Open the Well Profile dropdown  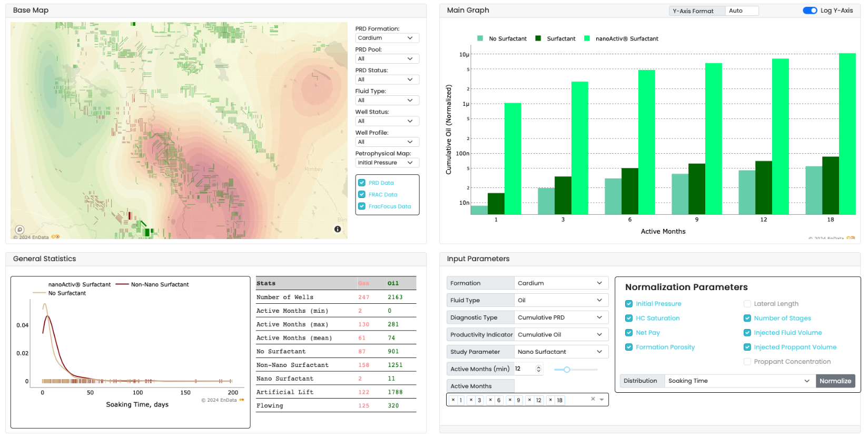pos(387,142)
